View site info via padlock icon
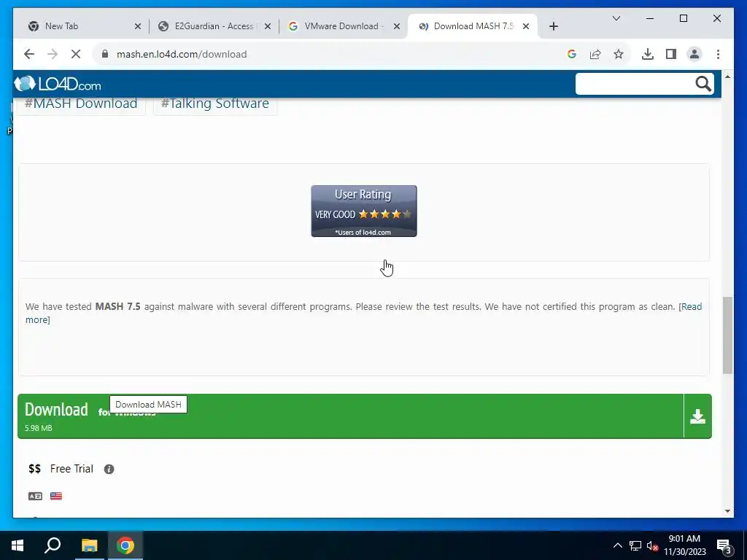Image resolution: width=747 pixels, height=560 pixels. coord(105,54)
